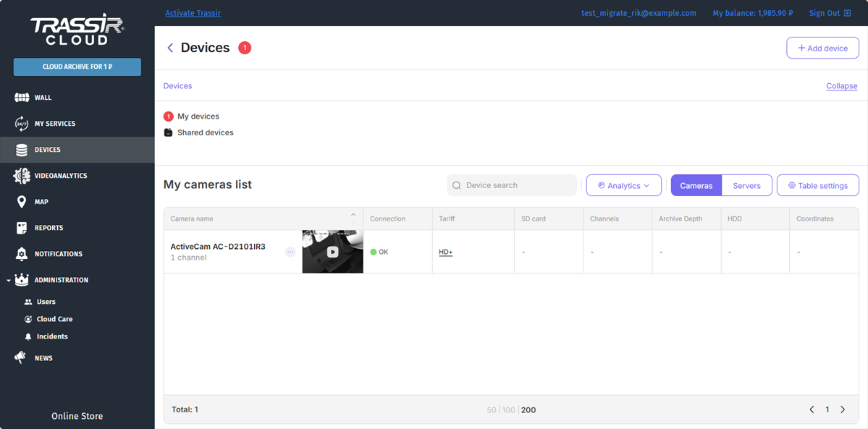This screenshot has width=868, height=429.
Task: Click the Notifications bell icon
Action: coord(22,254)
